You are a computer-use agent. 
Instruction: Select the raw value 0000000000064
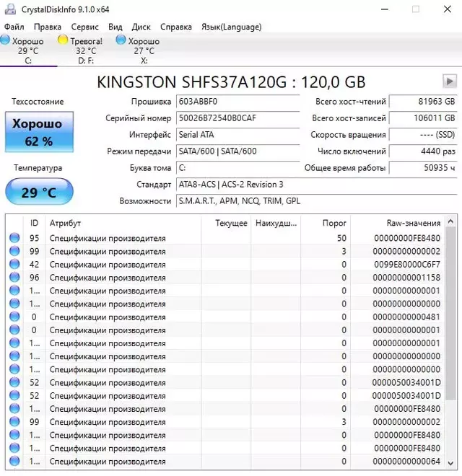coord(406,462)
